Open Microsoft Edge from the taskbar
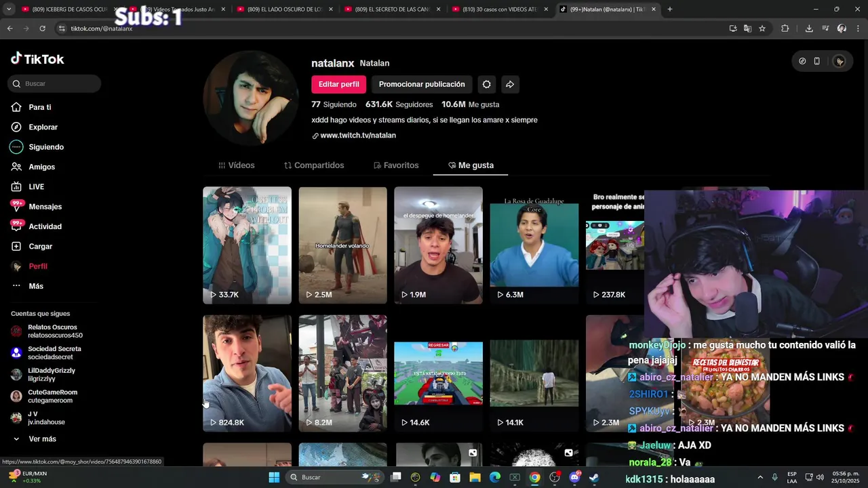This screenshot has width=868, height=488. pos(495,477)
